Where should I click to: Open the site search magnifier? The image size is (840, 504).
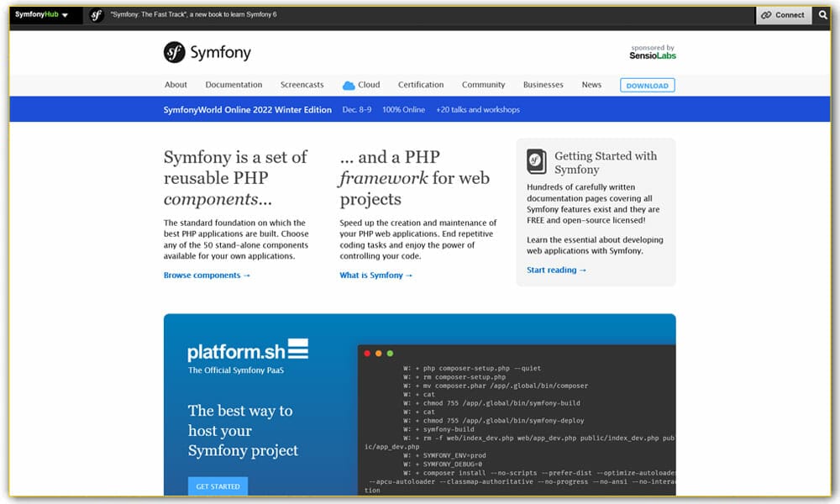pyautogui.click(x=822, y=14)
